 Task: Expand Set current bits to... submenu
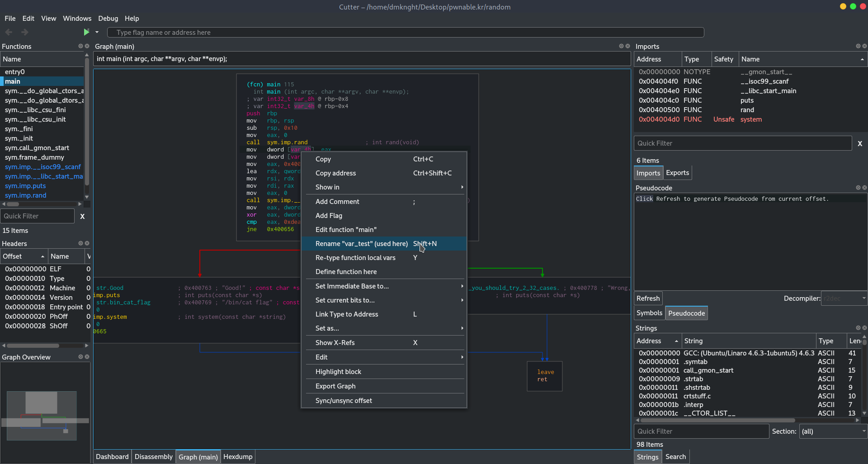[384, 300]
